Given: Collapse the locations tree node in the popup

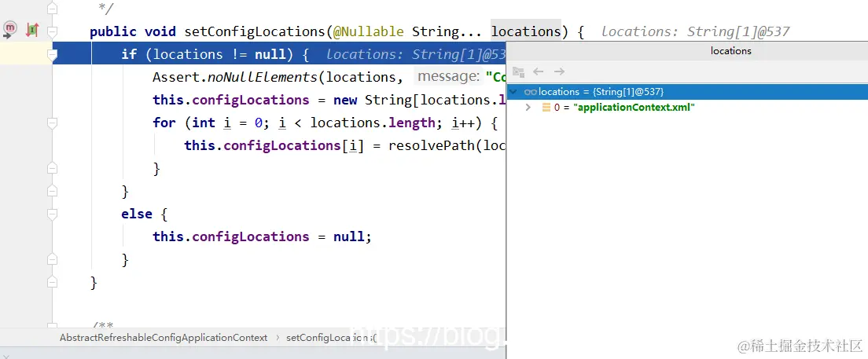Looking at the screenshot, I should pyautogui.click(x=513, y=91).
